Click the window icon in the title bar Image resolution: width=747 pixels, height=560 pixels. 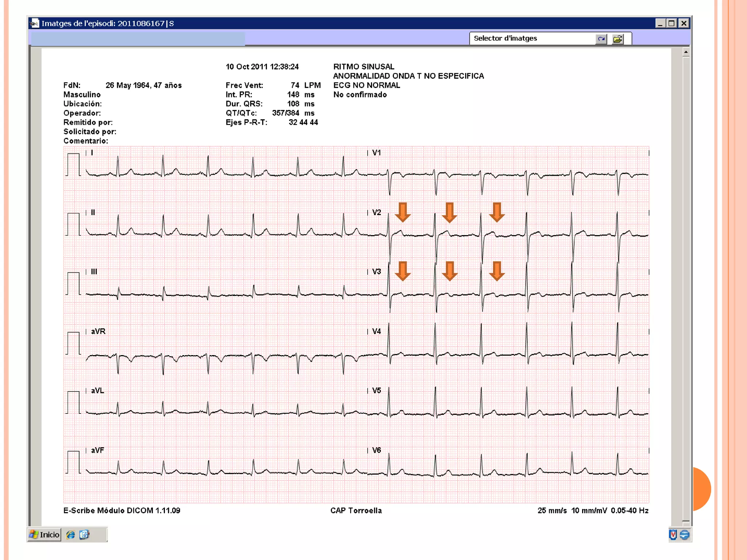pyautogui.click(x=34, y=23)
